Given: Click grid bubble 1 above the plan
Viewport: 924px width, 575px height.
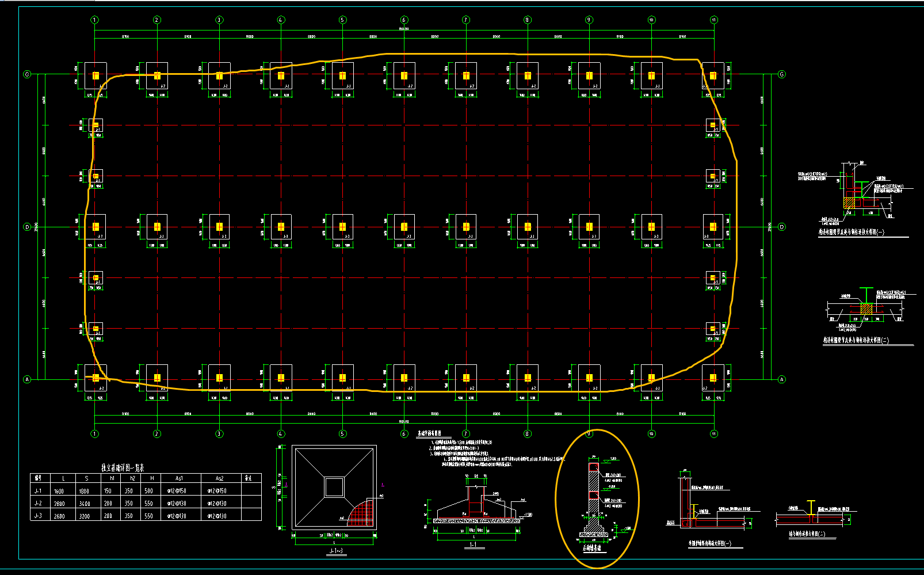Looking at the screenshot, I should coord(95,20).
